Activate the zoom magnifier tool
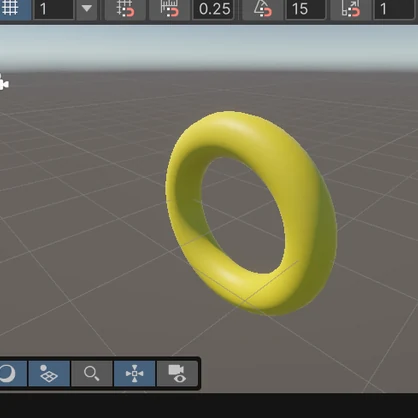418x418 pixels. click(92, 373)
